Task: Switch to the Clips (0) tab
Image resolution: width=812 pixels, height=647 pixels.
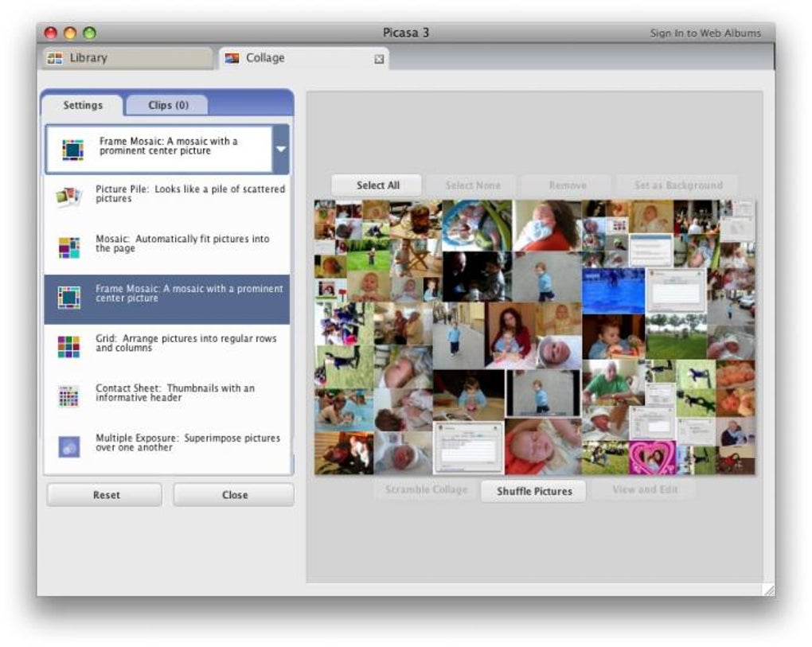Action: pyautogui.click(x=168, y=105)
